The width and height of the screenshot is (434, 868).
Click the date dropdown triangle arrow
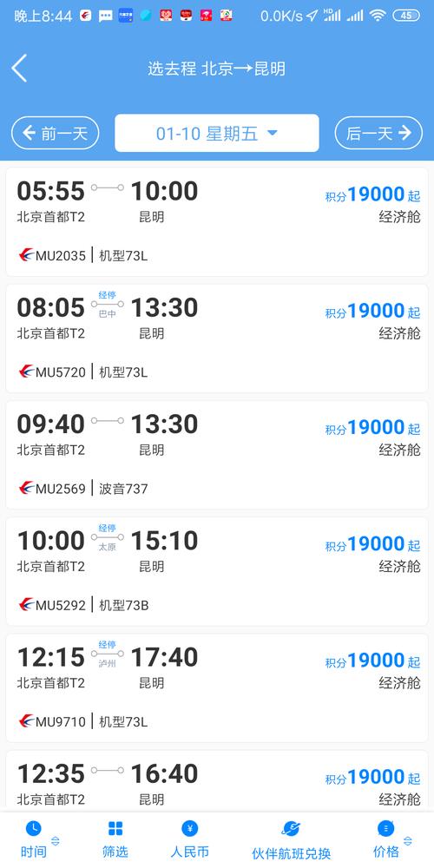[272, 133]
